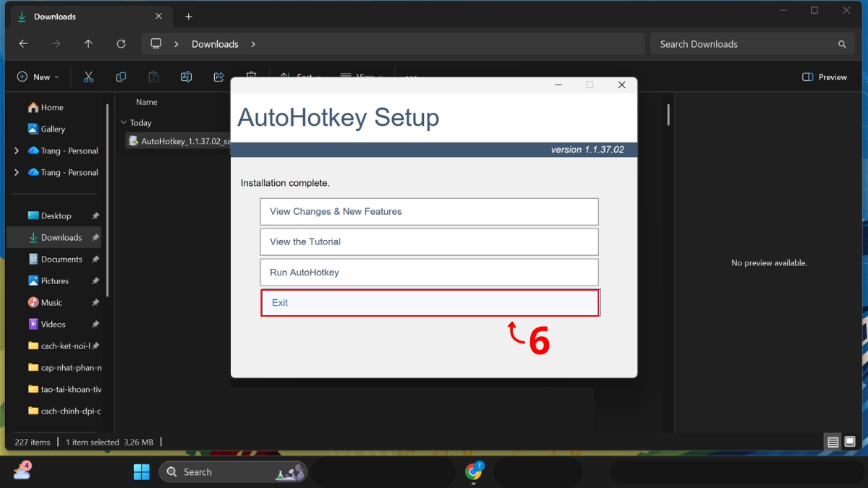Screen dimensions: 868x488
Task: Click the taskbar Search box
Action: point(233,472)
